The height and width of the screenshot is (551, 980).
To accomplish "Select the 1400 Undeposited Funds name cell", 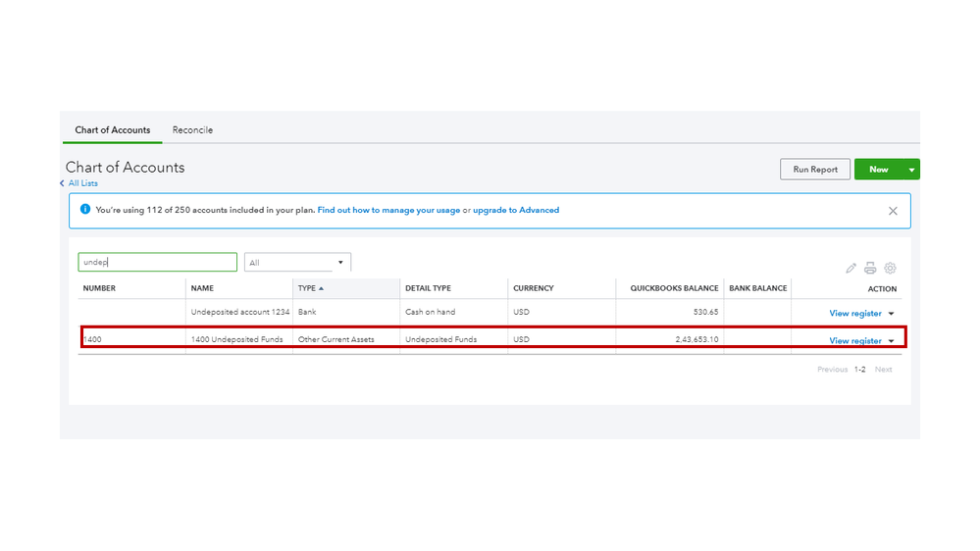I will click(236, 339).
